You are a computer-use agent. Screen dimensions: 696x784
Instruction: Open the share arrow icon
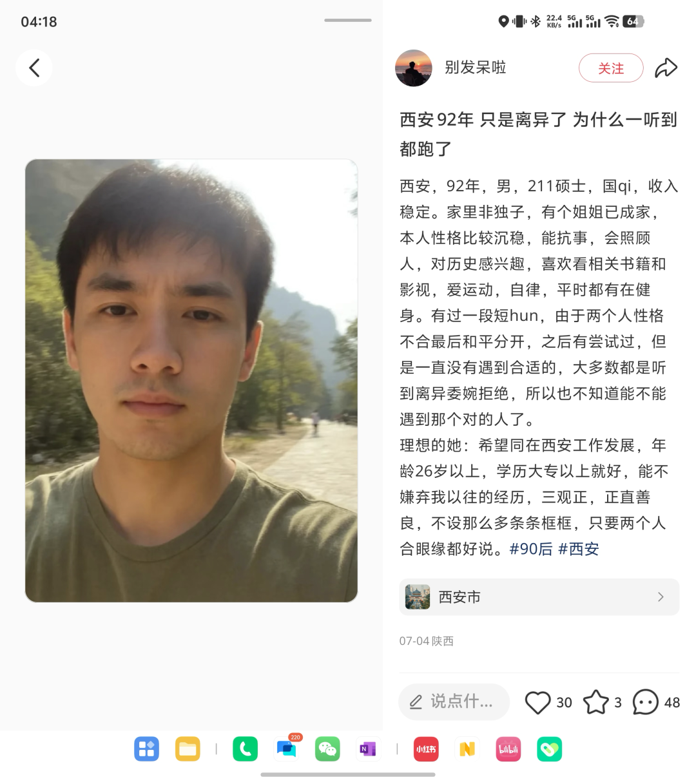(666, 68)
